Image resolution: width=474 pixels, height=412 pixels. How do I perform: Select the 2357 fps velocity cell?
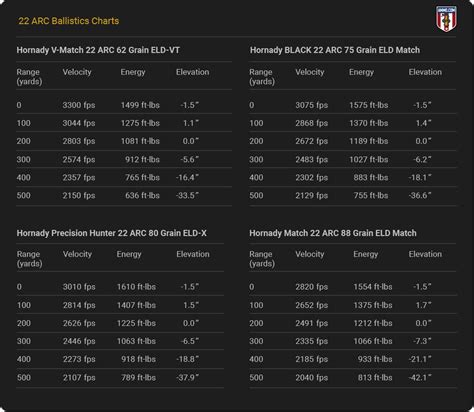(x=79, y=178)
